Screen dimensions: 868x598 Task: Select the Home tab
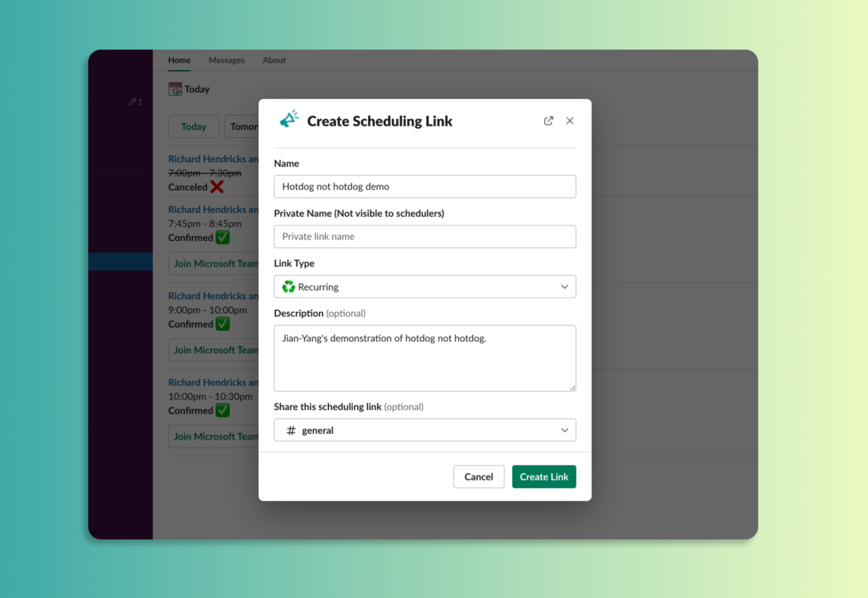coord(179,60)
